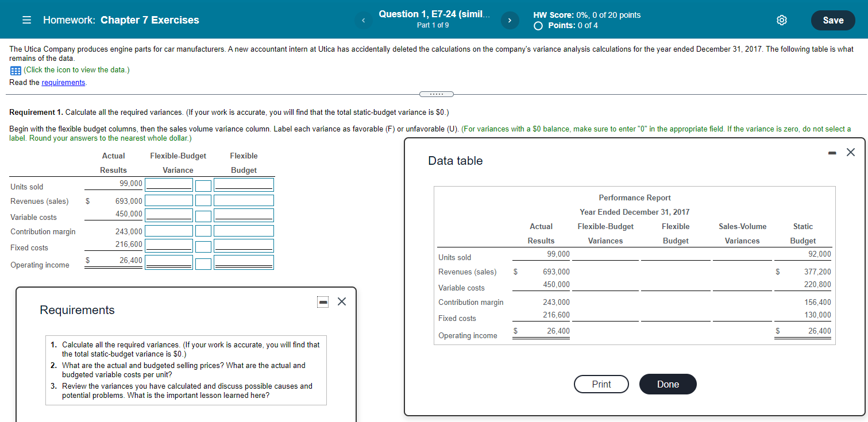Open Fixed costs F/U label dropdown

[203, 247]
